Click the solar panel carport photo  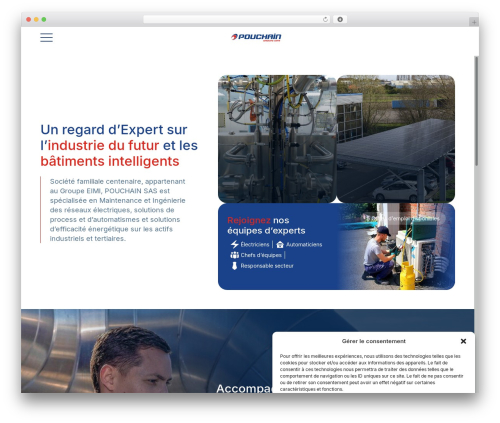396,139
